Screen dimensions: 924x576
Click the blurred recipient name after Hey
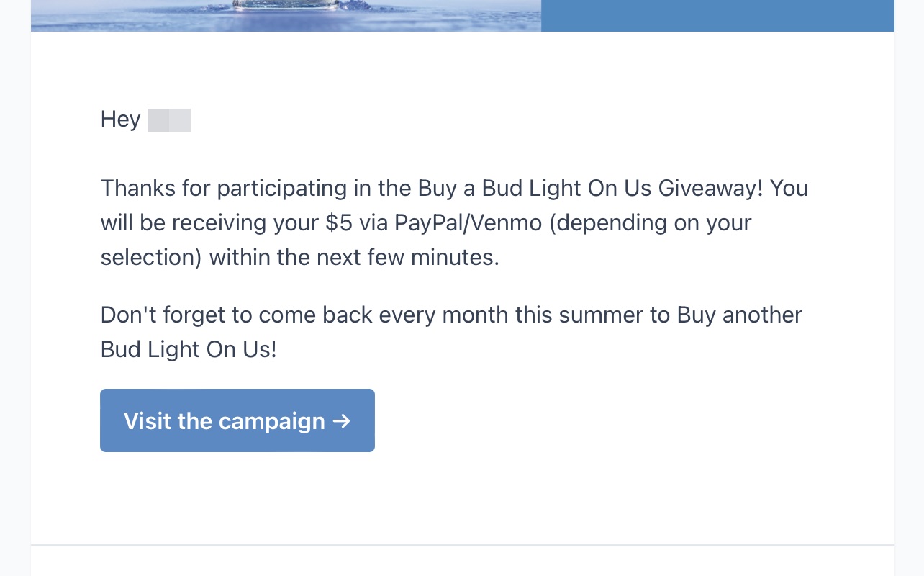169,120
